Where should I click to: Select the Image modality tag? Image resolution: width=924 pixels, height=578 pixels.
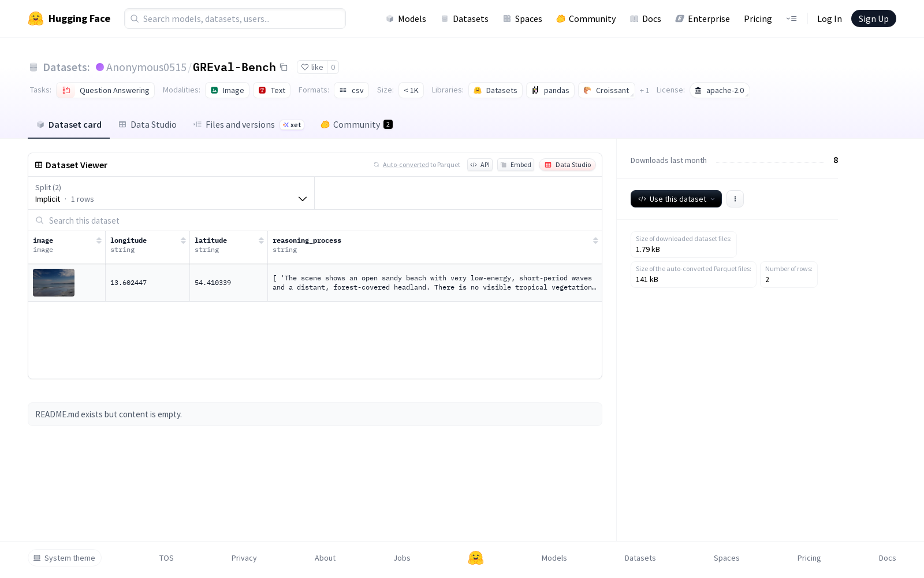228,90
